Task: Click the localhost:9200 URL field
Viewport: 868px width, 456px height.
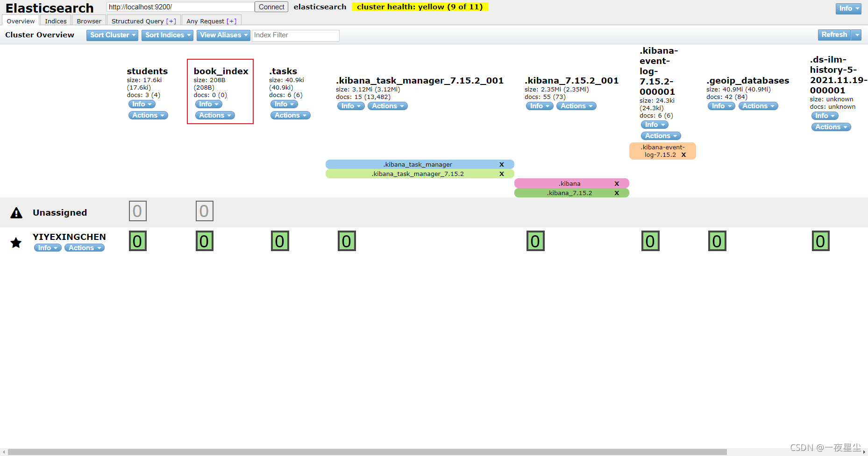Action: click(x=180, y=7)
